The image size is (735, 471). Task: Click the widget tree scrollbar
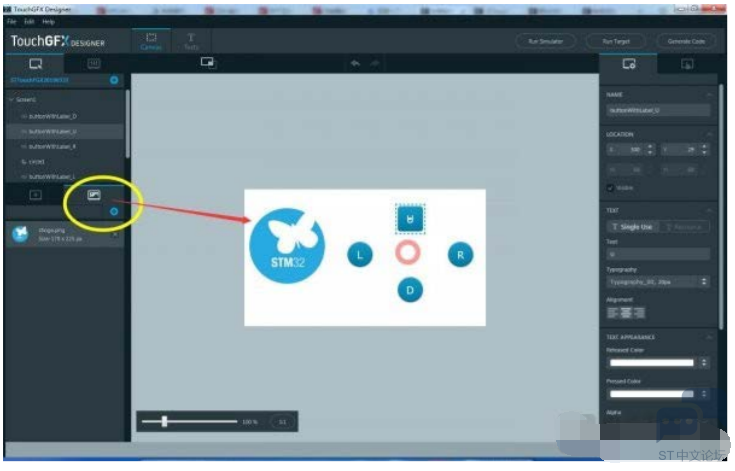click(127, 124)
